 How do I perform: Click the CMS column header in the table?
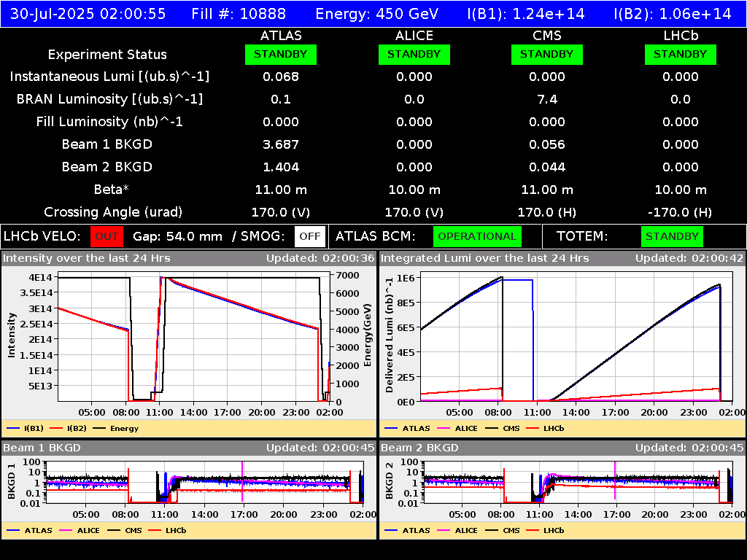click(x=547, y=36)
